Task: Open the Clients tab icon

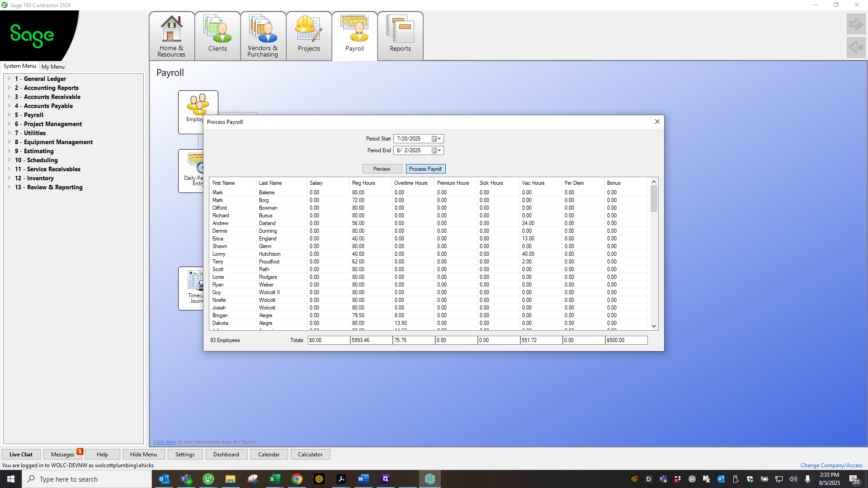Action: coord(217,36)
